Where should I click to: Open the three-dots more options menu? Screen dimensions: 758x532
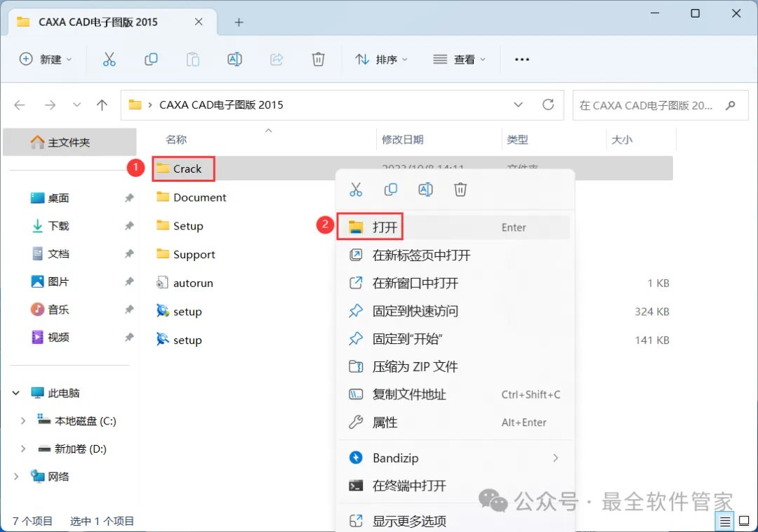pyautogui.click(x=521, y=60)
